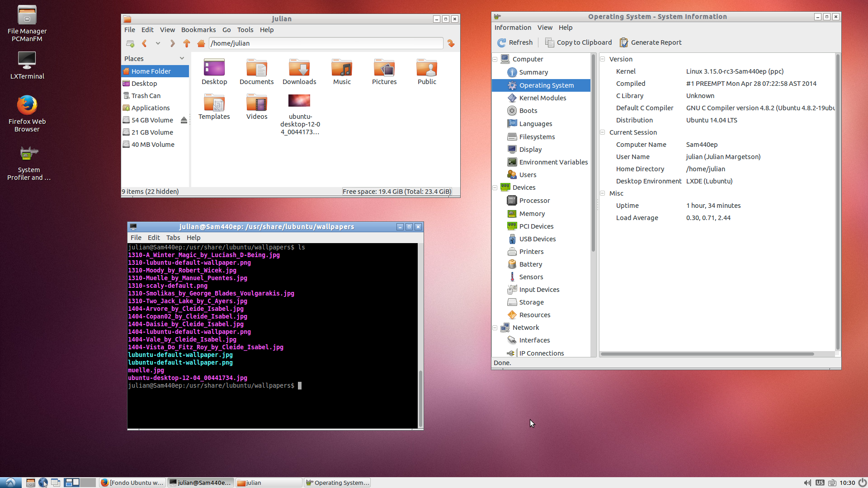Viewport: 868px width, 488px height.
Task: Click the Generate Report toolbar icon
Action: tap(624, 42)
